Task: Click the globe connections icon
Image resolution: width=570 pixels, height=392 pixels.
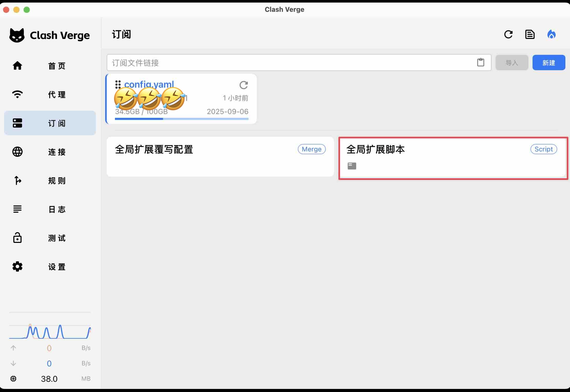Action: click(17, 152)
